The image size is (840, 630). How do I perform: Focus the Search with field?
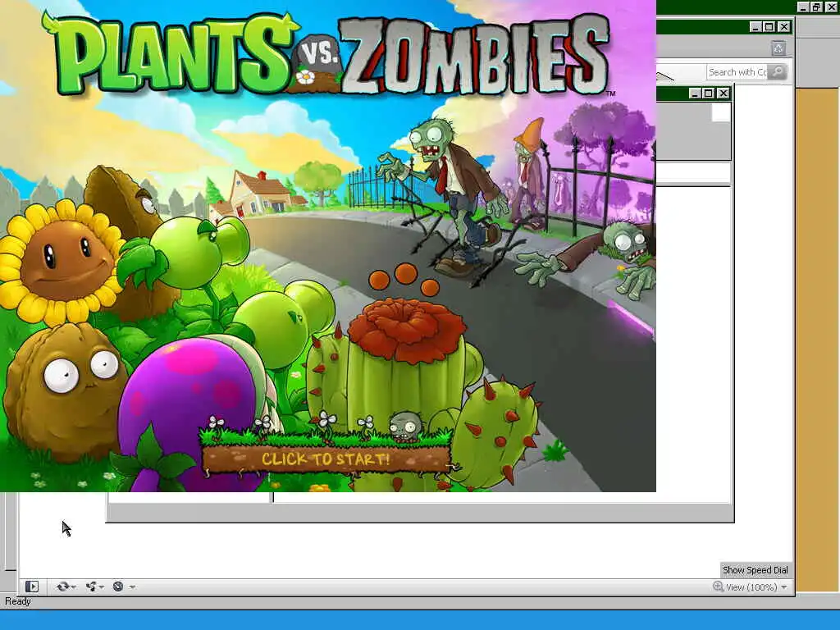(x=737, y=72)
